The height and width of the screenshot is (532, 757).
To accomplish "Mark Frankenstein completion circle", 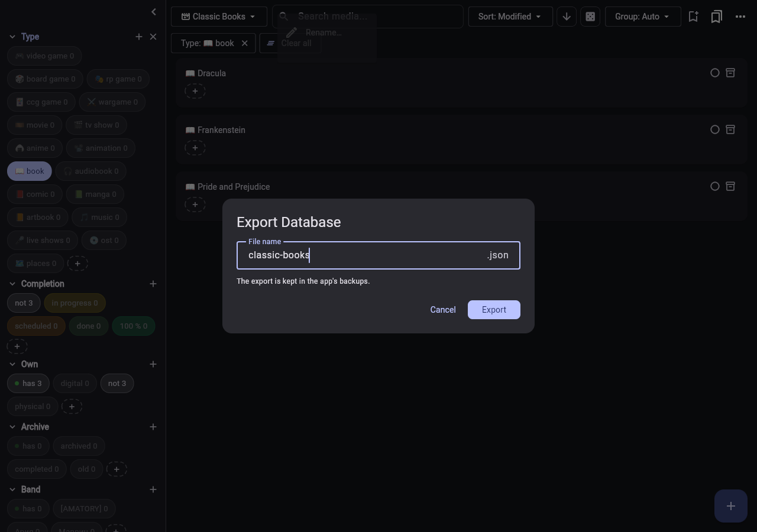I will coord(715,129).
